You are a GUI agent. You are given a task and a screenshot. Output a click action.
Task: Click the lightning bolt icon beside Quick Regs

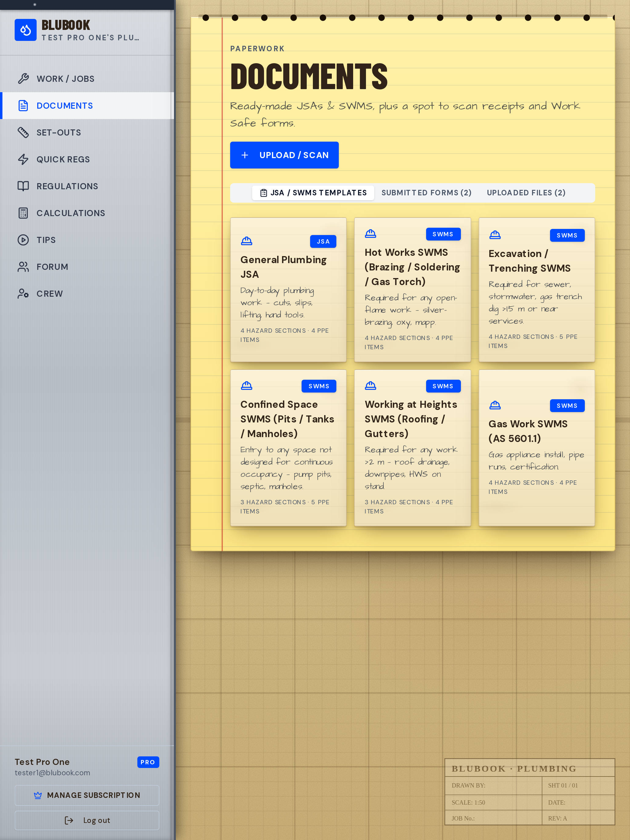tap(23, 160)
